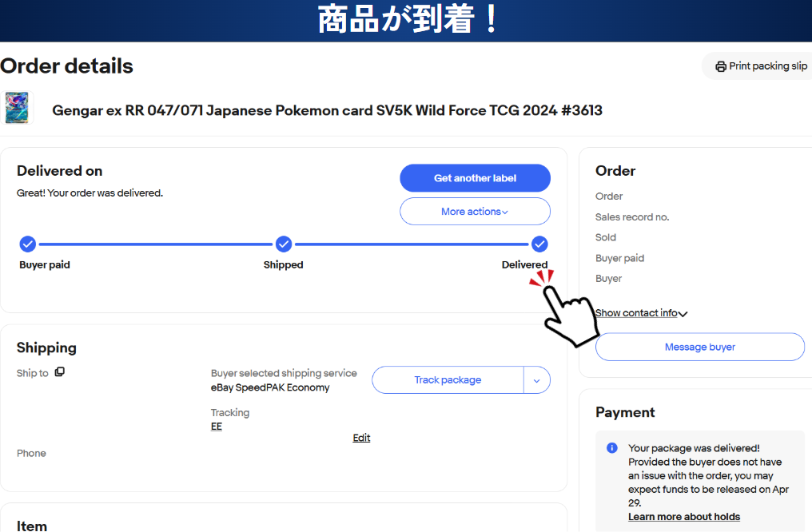
Task: Click the blue Japanese banner at top
Action: (x=406, y=21)
